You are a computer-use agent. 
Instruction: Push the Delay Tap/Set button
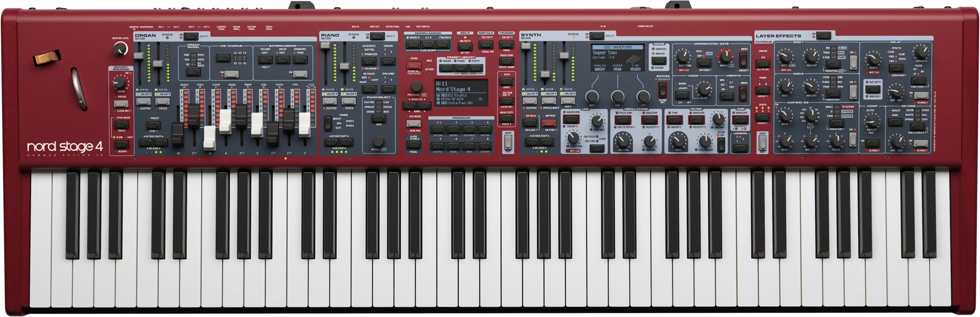[x=873, y=90]
